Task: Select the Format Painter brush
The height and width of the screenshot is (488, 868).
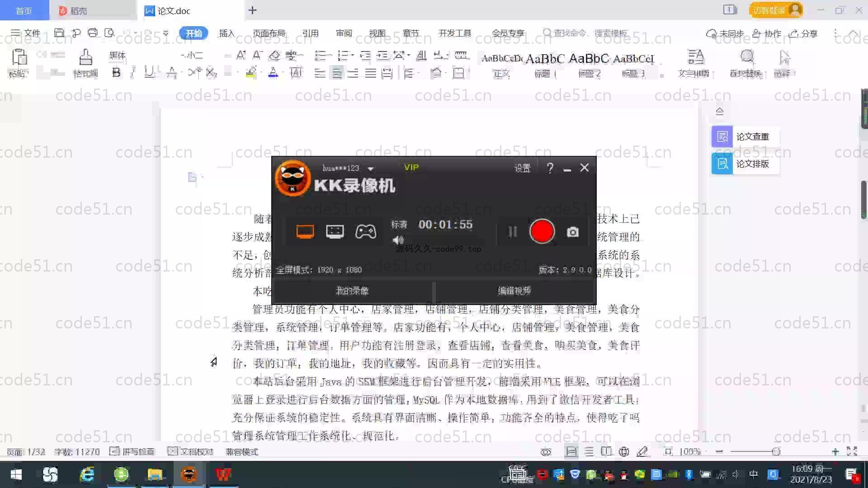Action: [x=85, y=58]
